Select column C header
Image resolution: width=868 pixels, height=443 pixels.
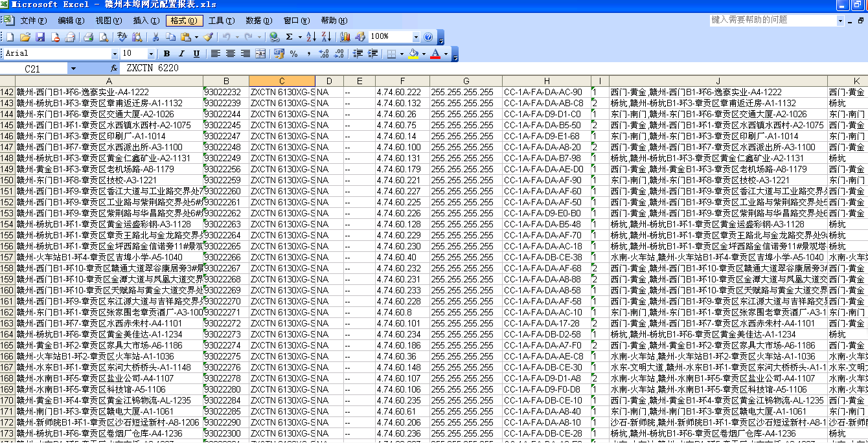point(282,81)
